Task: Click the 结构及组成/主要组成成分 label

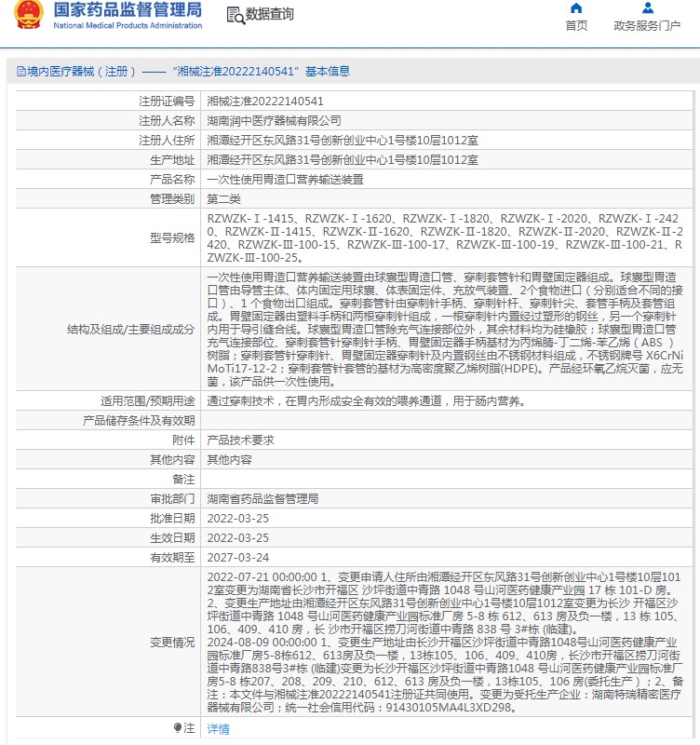Action: 130,330
